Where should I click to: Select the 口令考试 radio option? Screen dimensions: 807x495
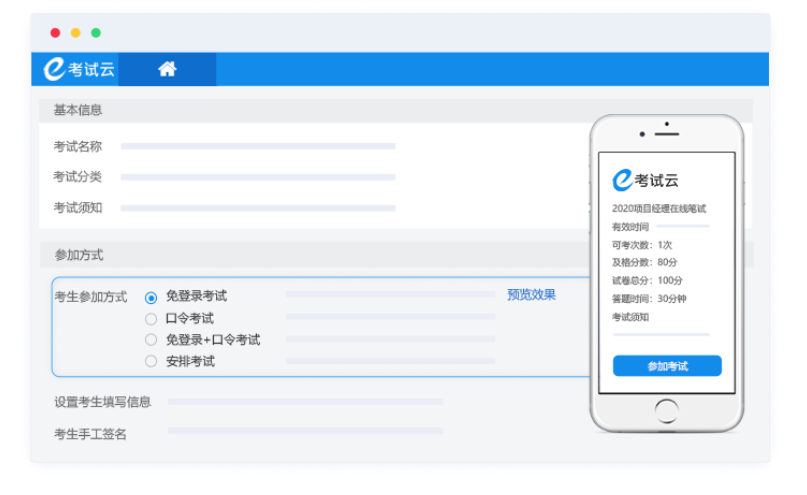click(151, 319)
